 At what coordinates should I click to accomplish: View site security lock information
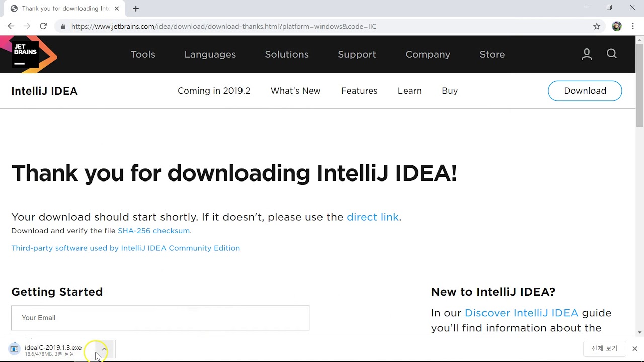63,26
